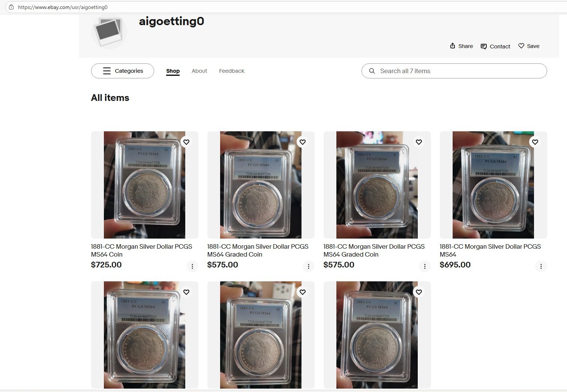Toggle watchlist heart on $695.00 coin
The width and height of the screenshot is (567, 392).
(x=535, y=142)
